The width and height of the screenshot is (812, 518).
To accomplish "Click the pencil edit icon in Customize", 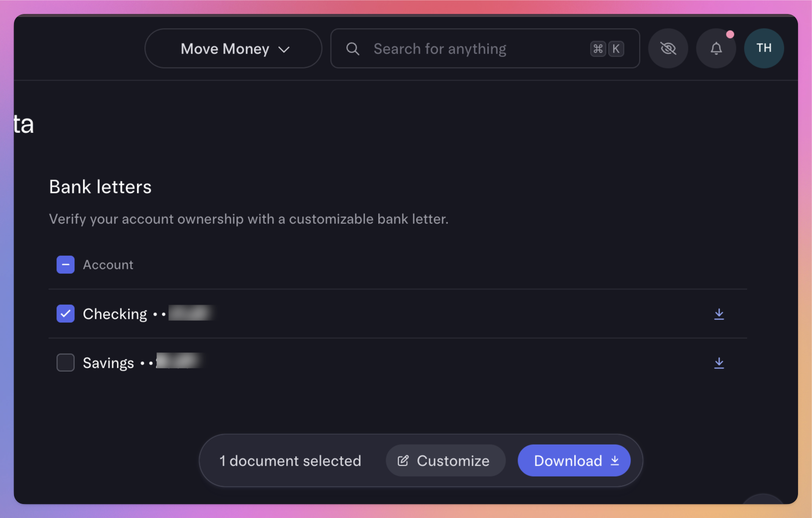I will click(403, 461).
